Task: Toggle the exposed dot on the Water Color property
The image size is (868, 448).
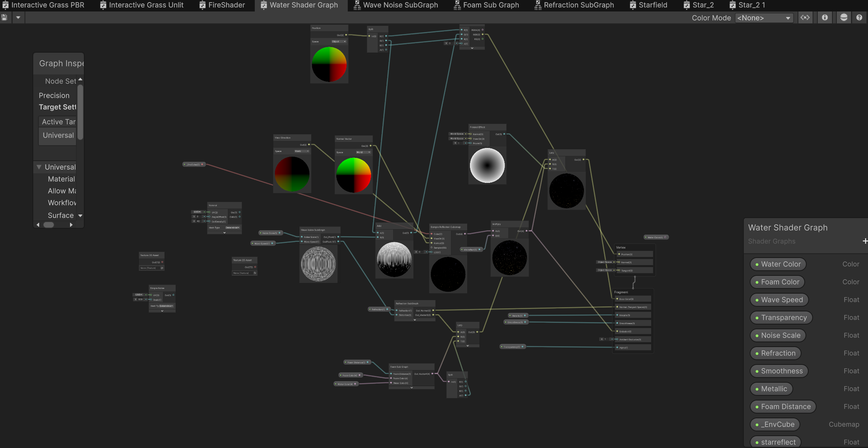Action: (756, 264)
